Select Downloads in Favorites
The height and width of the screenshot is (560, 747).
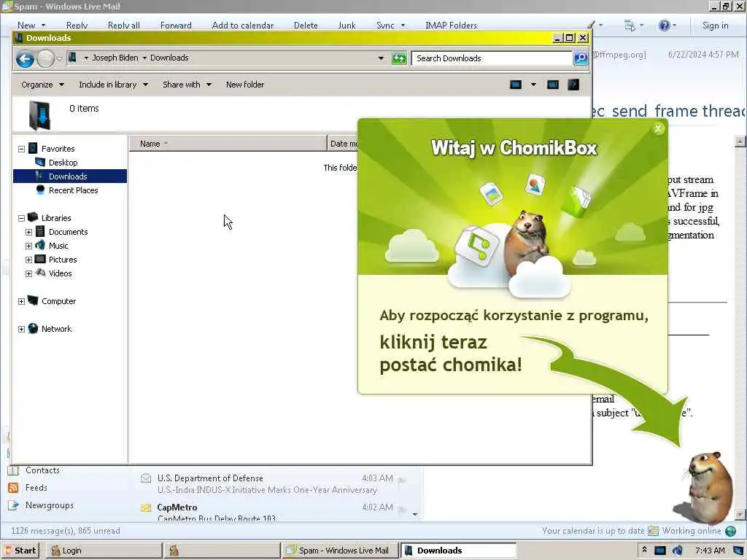(69, 176)
